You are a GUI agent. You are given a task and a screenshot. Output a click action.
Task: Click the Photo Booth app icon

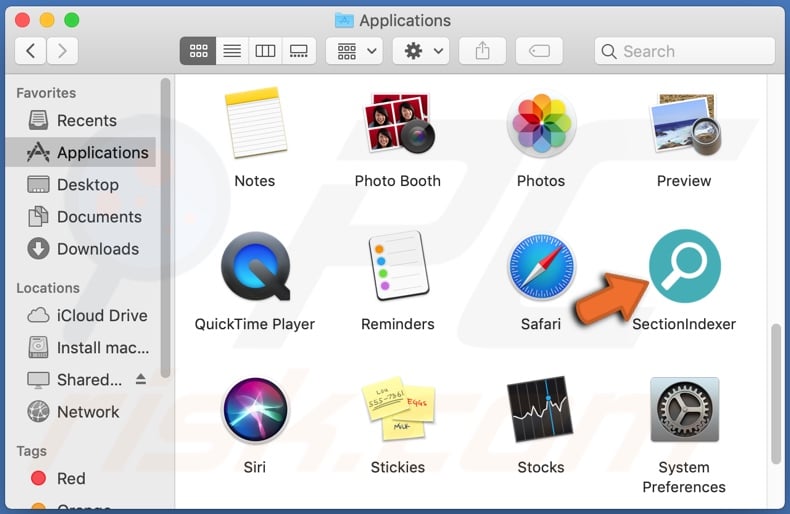tap(397, 124)
